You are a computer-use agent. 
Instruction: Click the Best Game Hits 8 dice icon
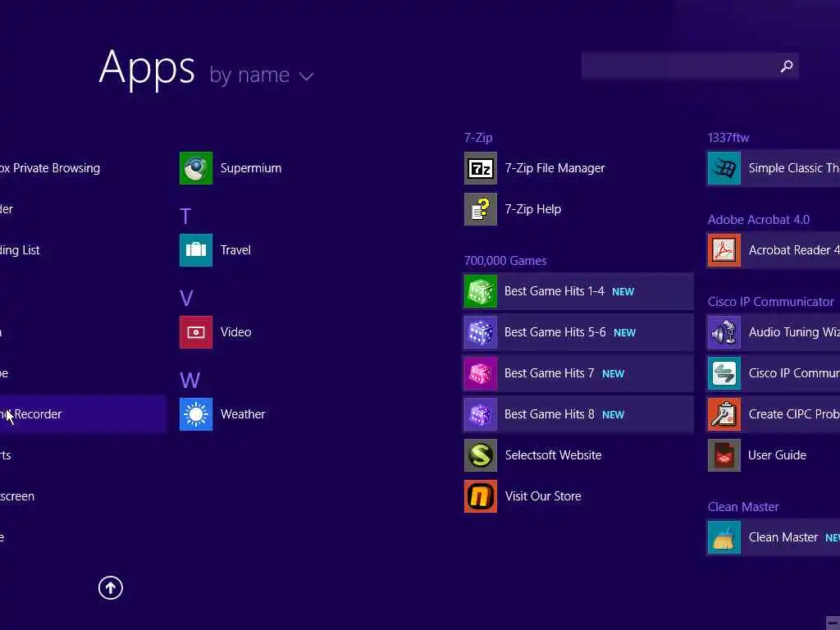click(481, 414)
